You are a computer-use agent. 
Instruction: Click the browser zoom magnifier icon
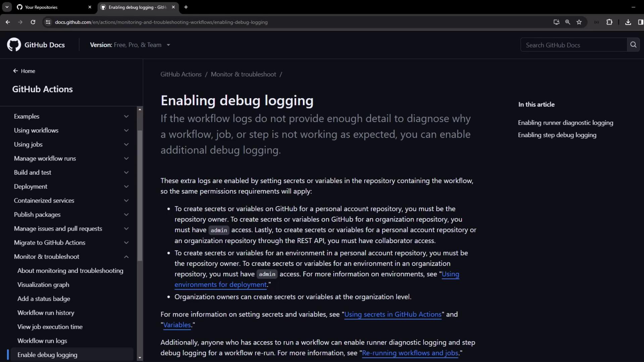coord(568,22)
